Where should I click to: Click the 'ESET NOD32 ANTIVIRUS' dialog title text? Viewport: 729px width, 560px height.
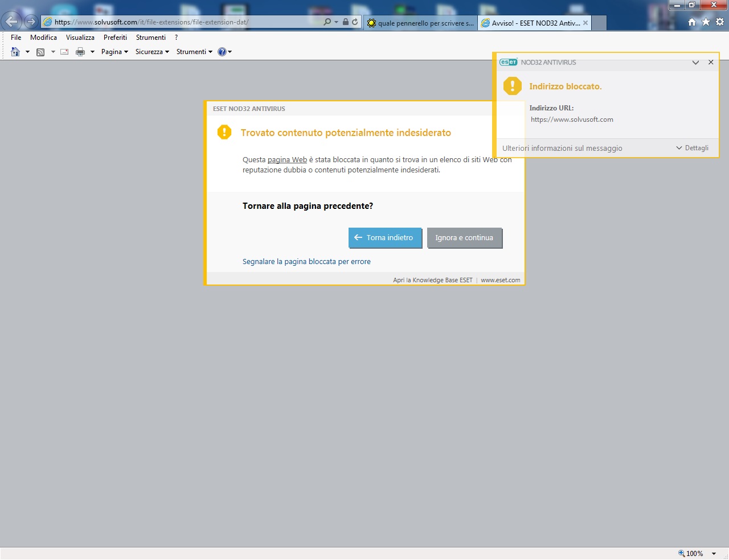249,109
